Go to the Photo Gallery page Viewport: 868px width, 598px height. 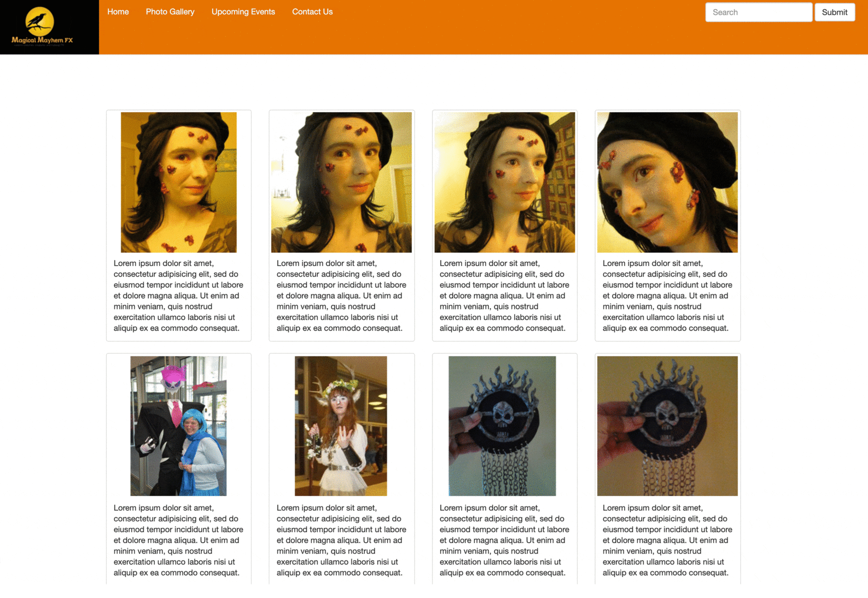[170, 12]
